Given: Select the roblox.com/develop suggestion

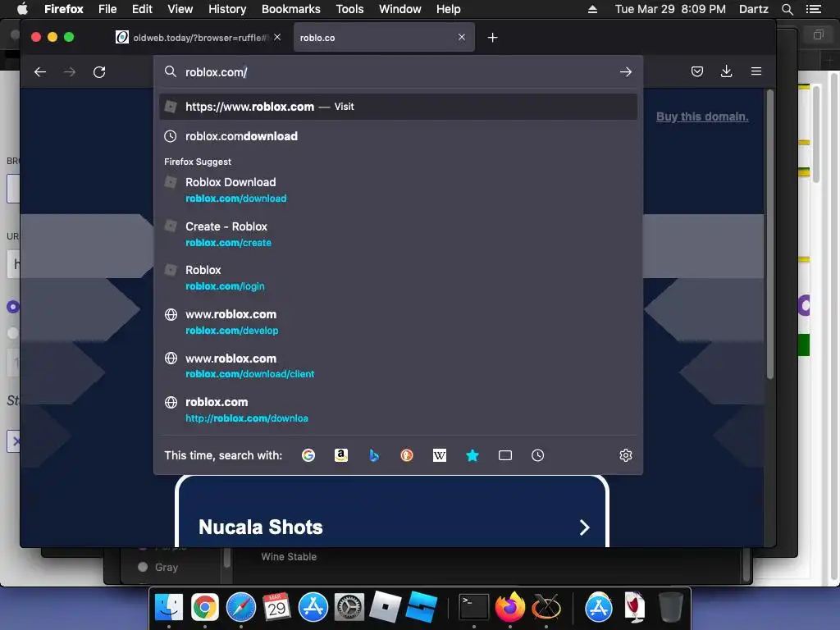Looking at the screenshot, I should pos(398,322).
